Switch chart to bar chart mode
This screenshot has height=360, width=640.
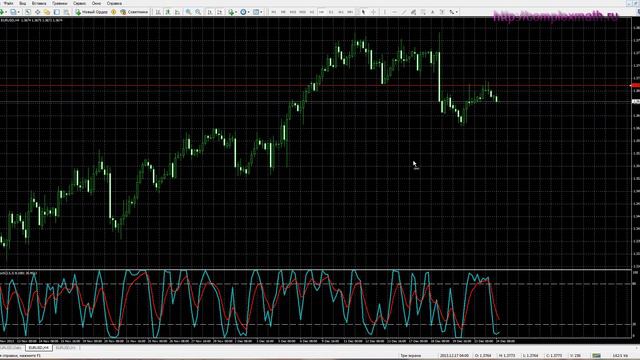[158, 12]
